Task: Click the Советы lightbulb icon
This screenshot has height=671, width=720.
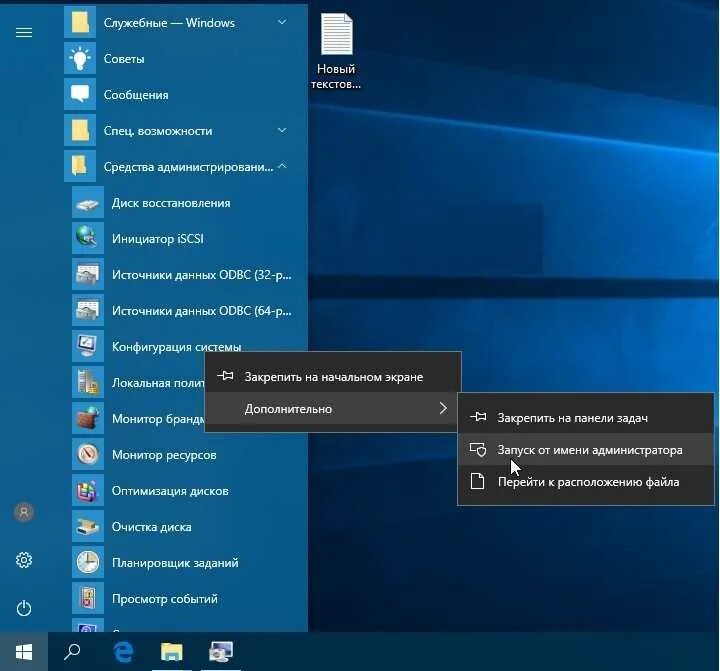Action: [80, 58]
